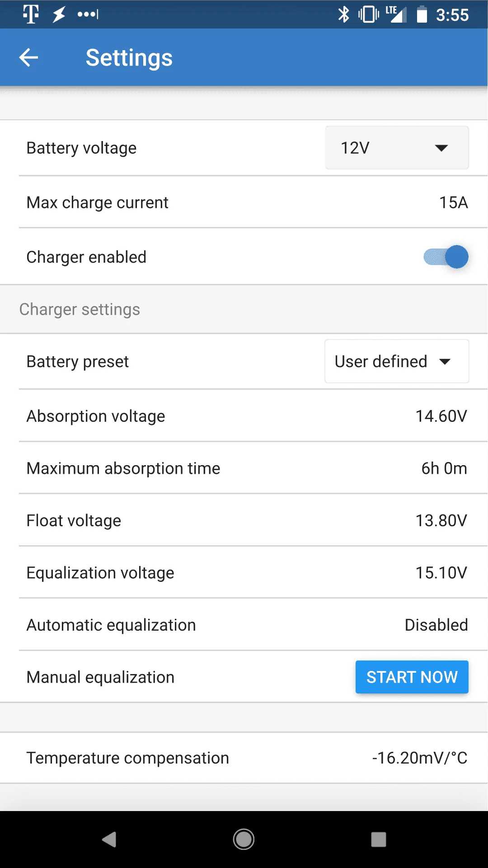Open the Battery preset User defined dropdown

(397, 361)
